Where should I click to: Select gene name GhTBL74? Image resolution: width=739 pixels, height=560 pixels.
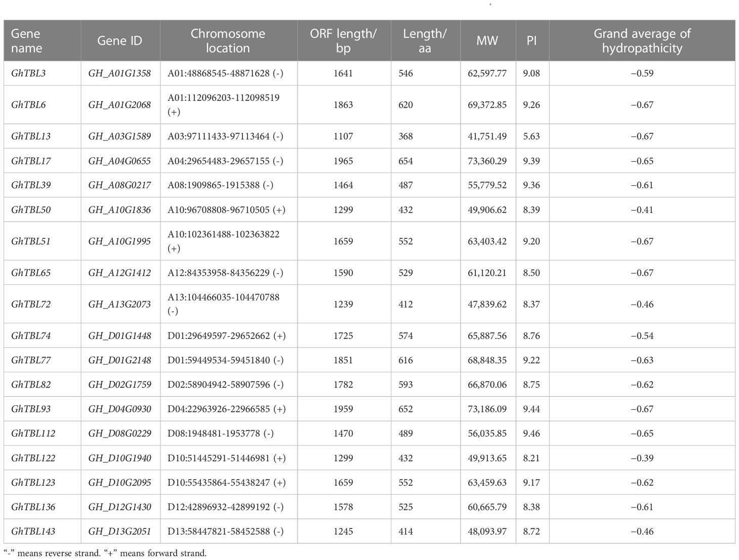click(31, 336)
